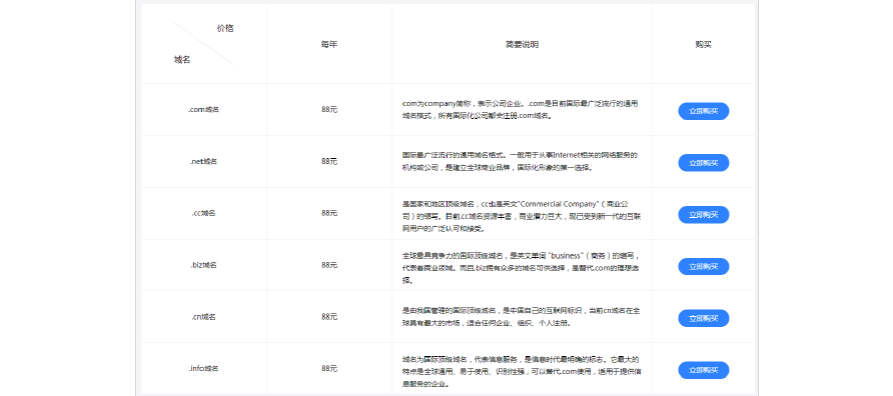893x396 pixels.
Task: Click the .info domain description text
Action: coord(522,371)
